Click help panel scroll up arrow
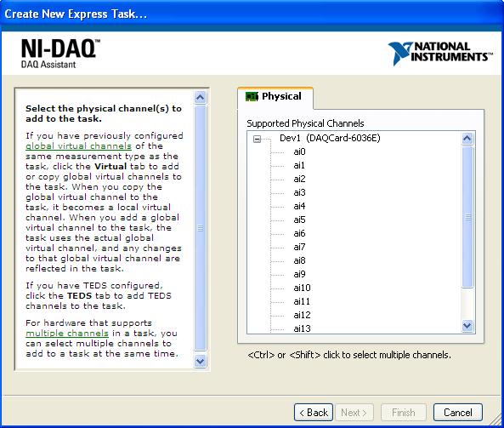 click(x=200, y=97)
